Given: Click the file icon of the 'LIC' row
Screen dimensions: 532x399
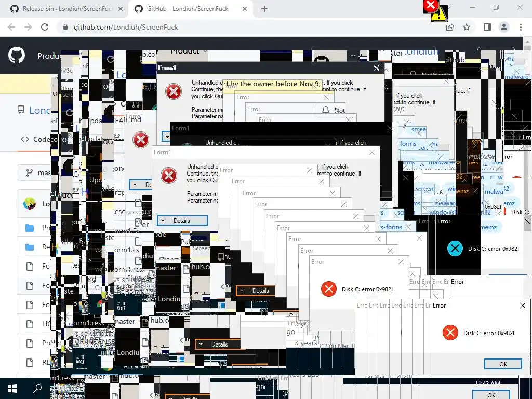Looking at the screenshot, I should click(x=30, y=324).
